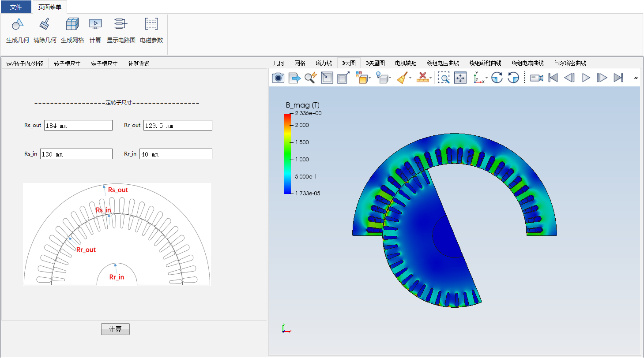Expand the axis orientation dropdown arrow
This screenshot has width=644, height=358.
487,78
